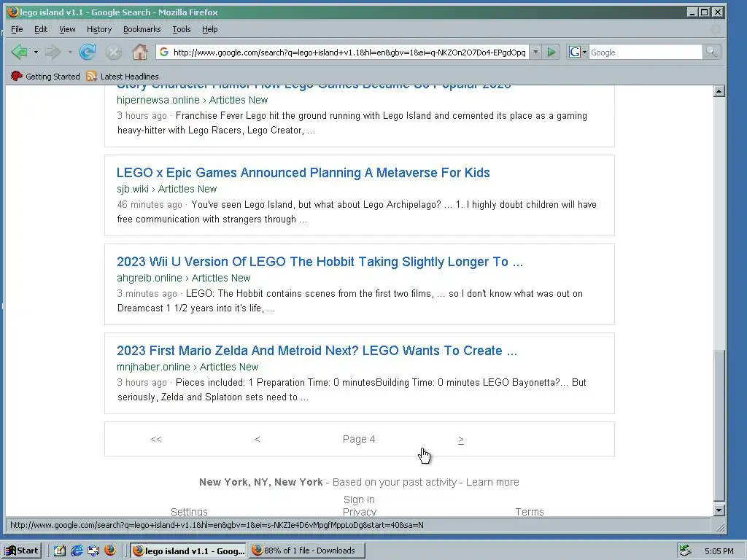Image resolution: width=747 pixels, height=560 pixels.
Task: Reload the page with the Reload icon
Action: pyautogui.click(x=88, y=52)
